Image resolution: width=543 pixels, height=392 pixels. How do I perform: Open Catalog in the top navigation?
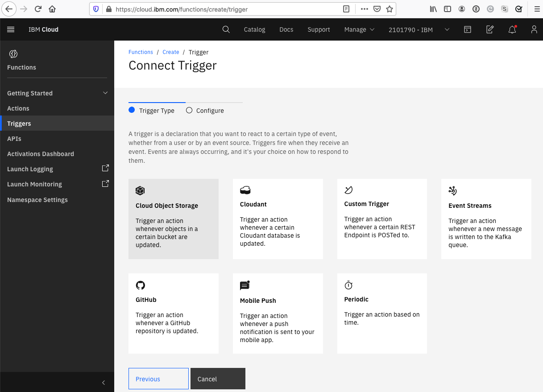coord(254,29)
